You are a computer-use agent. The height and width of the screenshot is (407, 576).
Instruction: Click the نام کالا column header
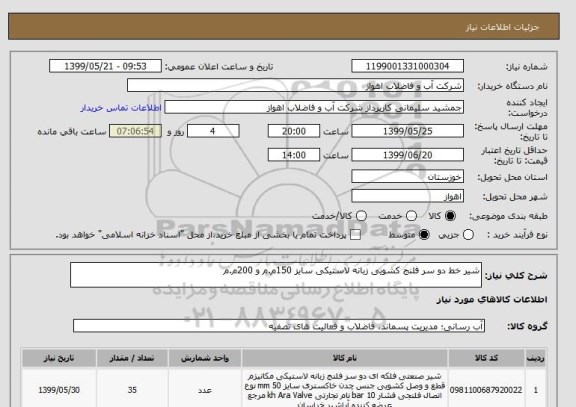point(345,358)
